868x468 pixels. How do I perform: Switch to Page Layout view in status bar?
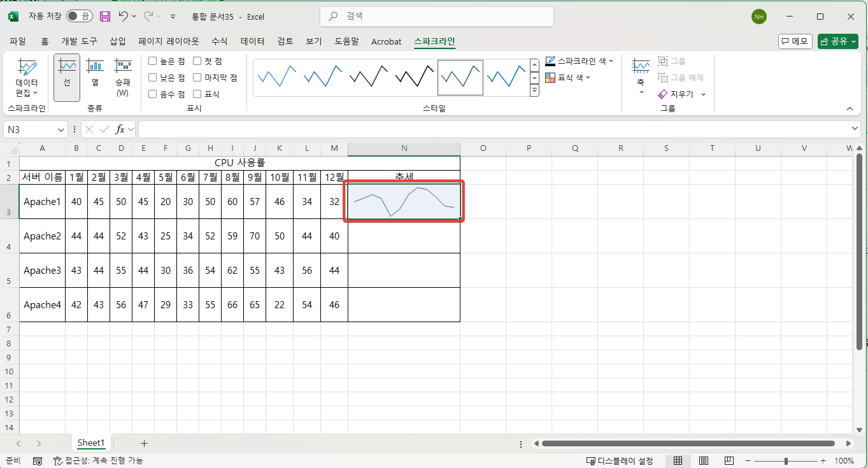pyautogui.click(x=703, y=460)
